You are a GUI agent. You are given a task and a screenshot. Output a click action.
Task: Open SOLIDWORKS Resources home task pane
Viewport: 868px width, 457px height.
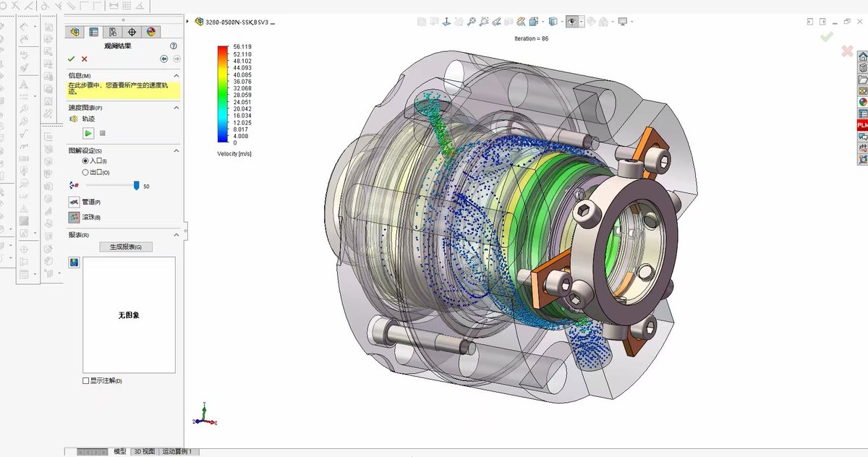pos(862,56)
